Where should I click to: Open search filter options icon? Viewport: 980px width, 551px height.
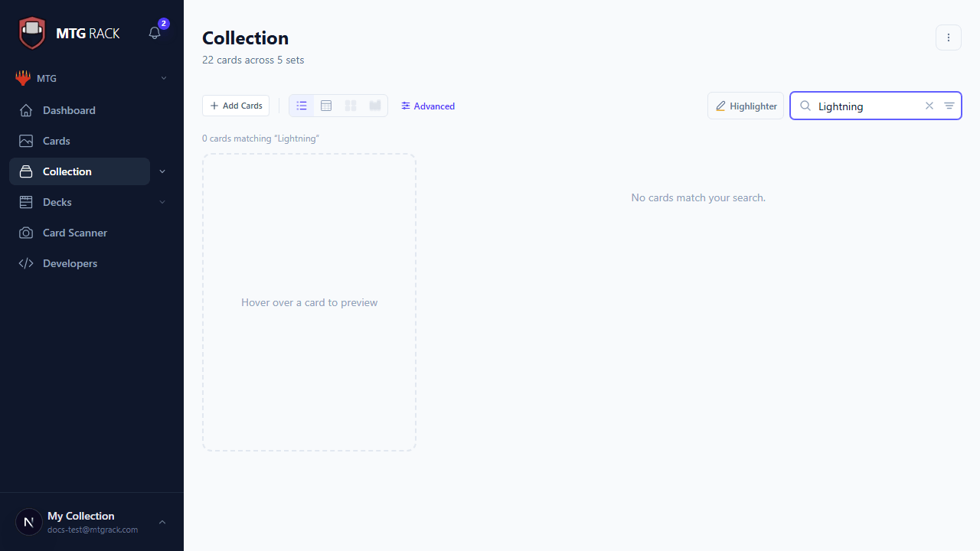(x=949, y=106)
